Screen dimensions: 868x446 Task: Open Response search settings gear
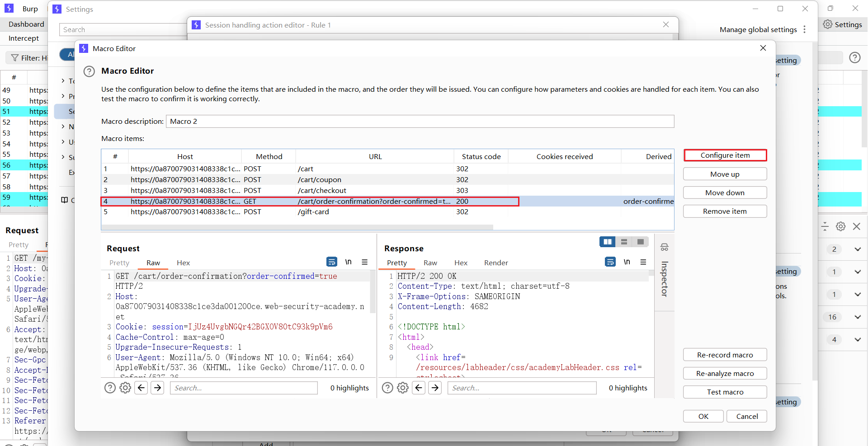[403, 388]
